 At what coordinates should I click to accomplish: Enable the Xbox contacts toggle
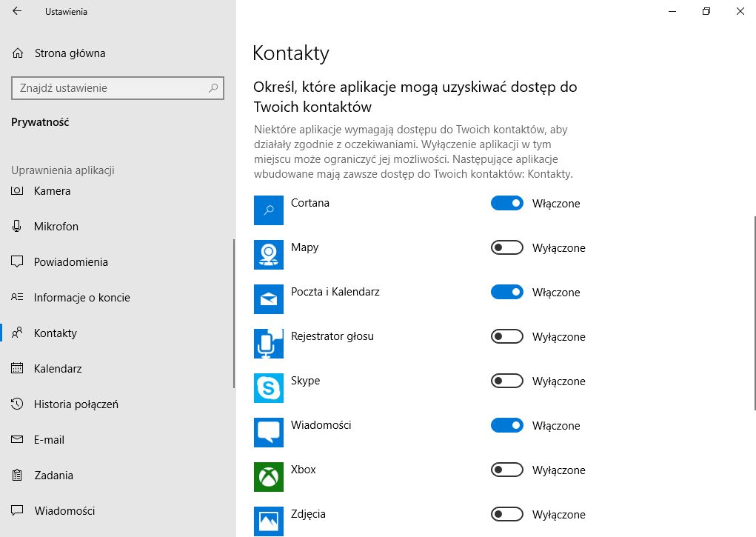[506, 470]
